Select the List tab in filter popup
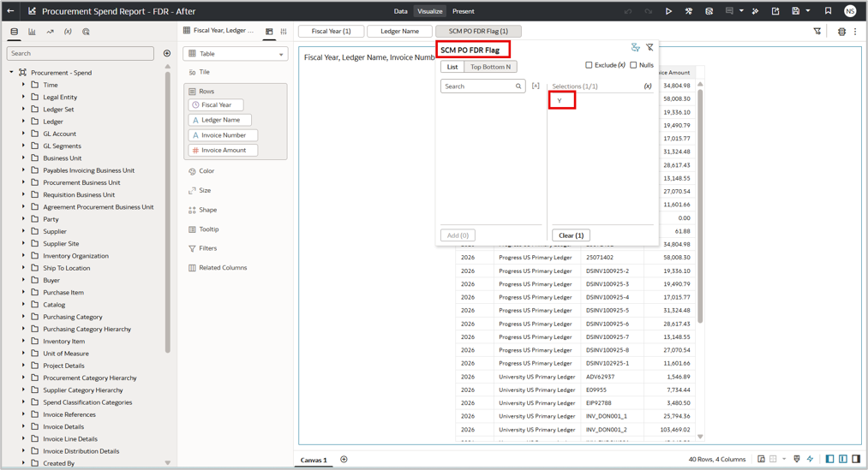 pos(452,67)
